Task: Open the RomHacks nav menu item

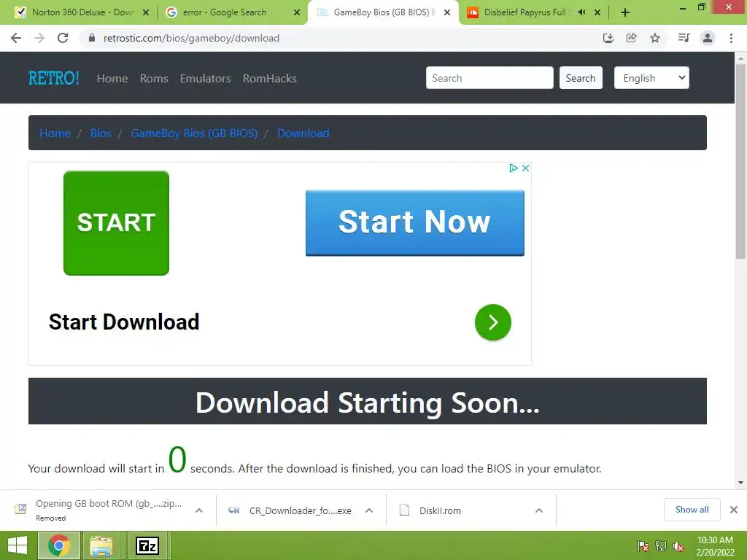Action: point(270,79)
